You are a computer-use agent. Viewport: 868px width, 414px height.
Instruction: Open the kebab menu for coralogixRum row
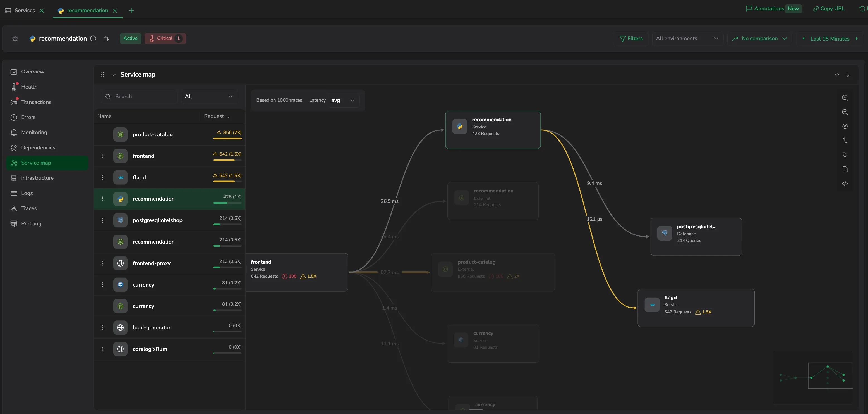pyautogui.click(x=102, y=349)
